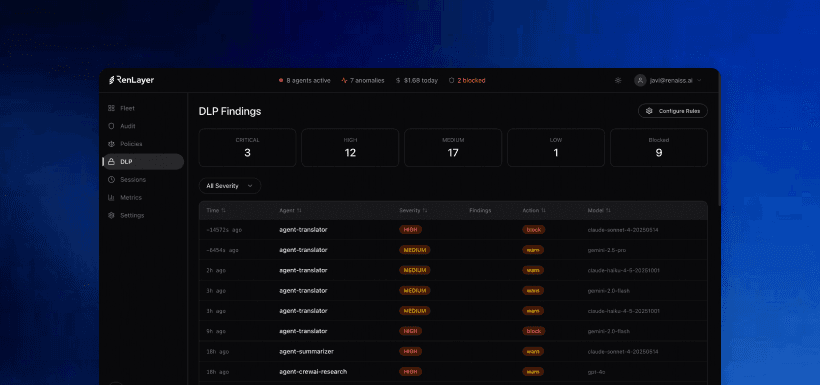Click the '2h ago' time cell
This screenshot has height=385, width=820.
click(x=216, y=270)
